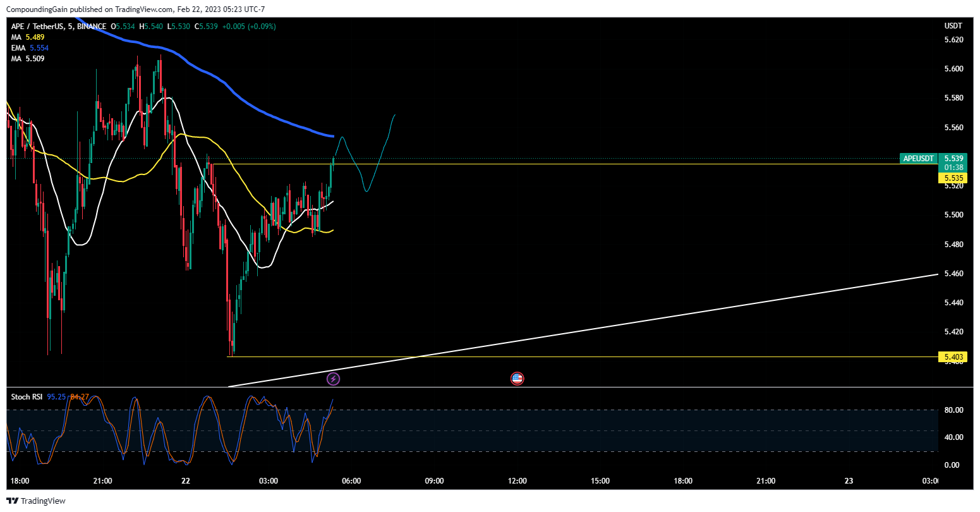Click the 5.480 price axis label
The image size is (980, 512).
953,244
